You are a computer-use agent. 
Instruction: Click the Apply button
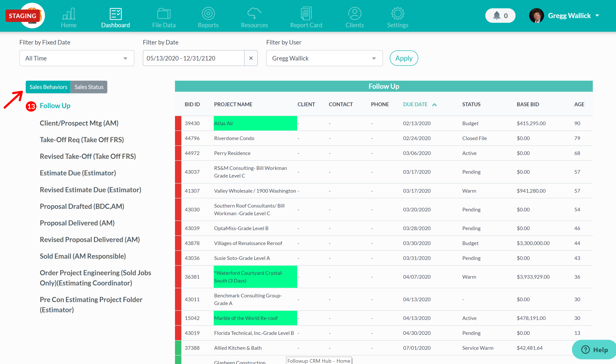(403, 58)
